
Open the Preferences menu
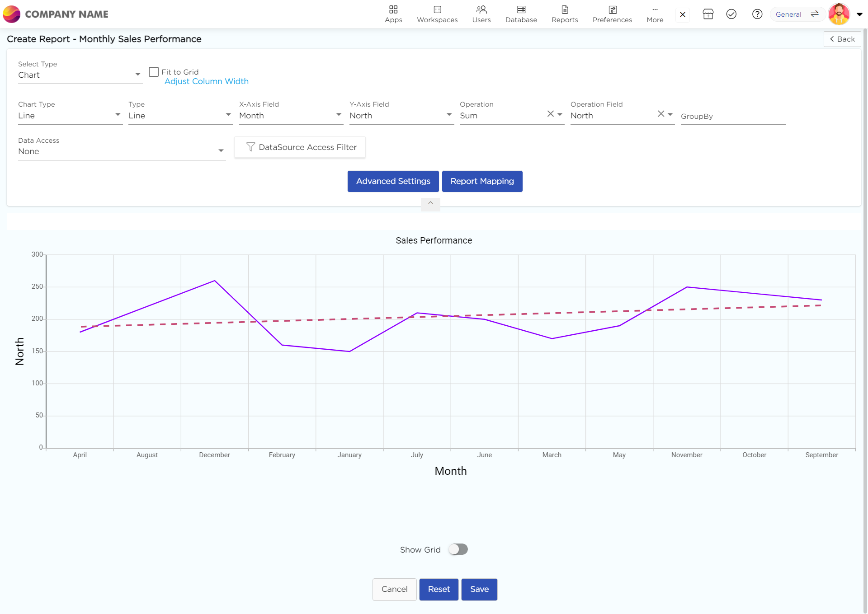point(612,14)
